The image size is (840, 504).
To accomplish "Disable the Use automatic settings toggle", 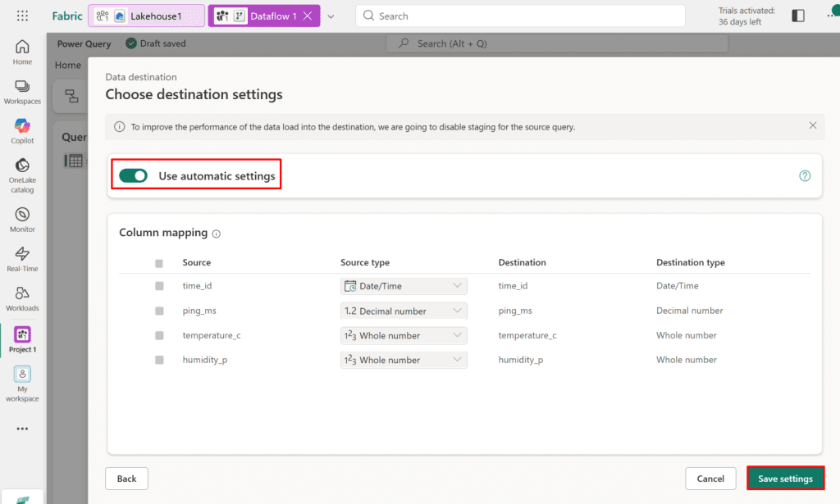I will tap(133, 175).
